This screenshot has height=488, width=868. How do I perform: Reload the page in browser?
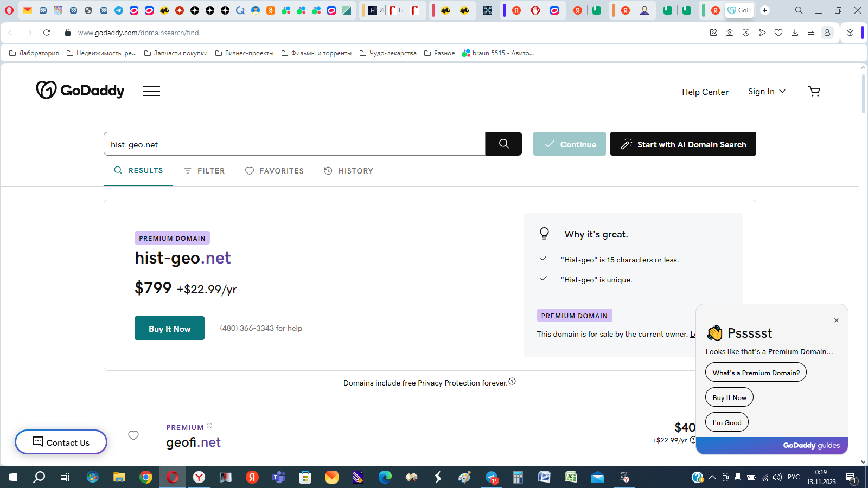pos(47,33)
